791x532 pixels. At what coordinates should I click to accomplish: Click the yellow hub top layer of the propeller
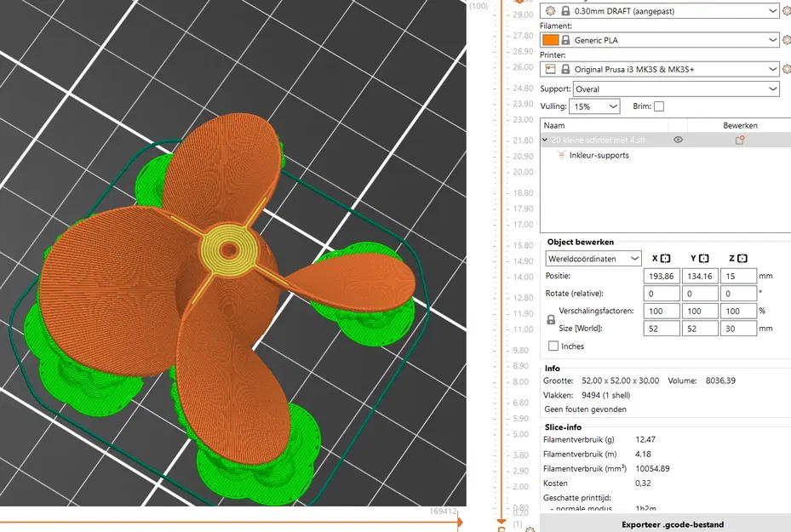pyautogui.click(x=229, y=249)
